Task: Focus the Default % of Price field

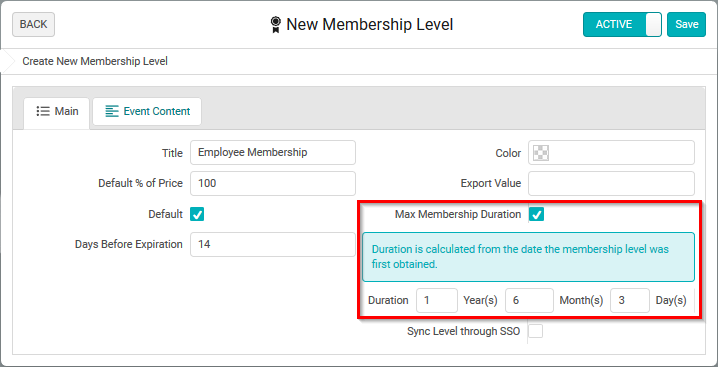Action: [x=273, y=183]
